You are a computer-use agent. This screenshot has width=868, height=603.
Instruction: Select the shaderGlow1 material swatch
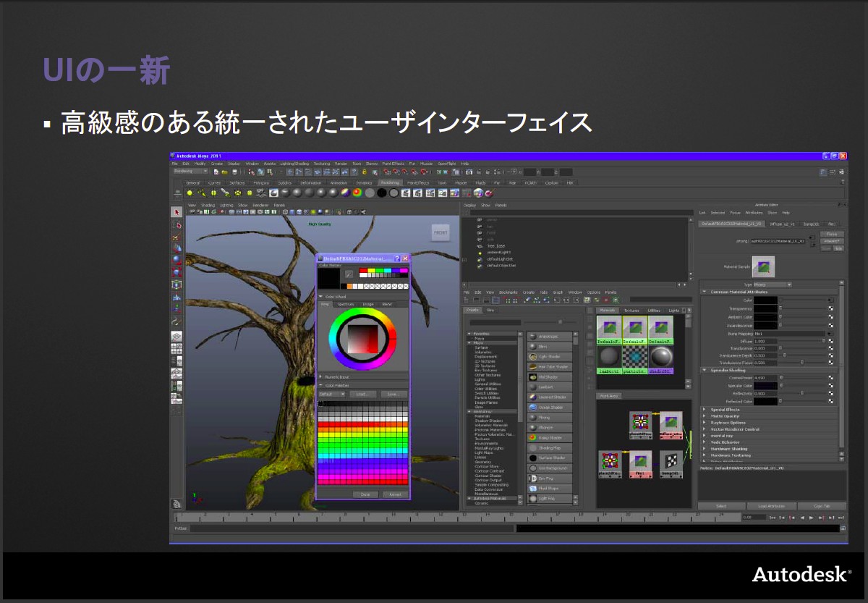tap(661, 358)
